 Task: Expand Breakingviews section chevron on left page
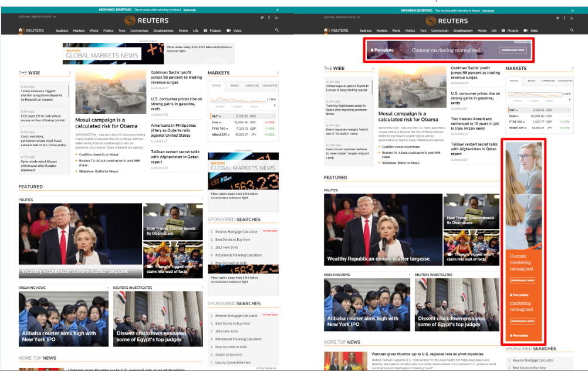pos(107,288)
